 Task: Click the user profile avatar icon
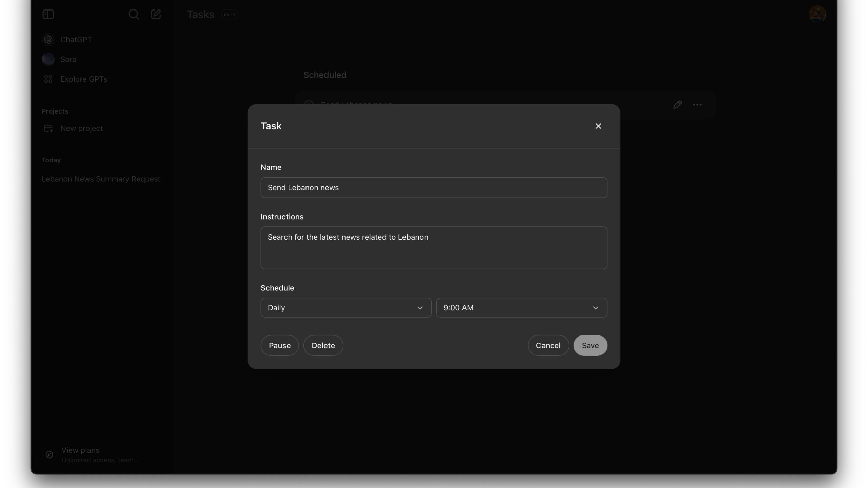[817, 14]
